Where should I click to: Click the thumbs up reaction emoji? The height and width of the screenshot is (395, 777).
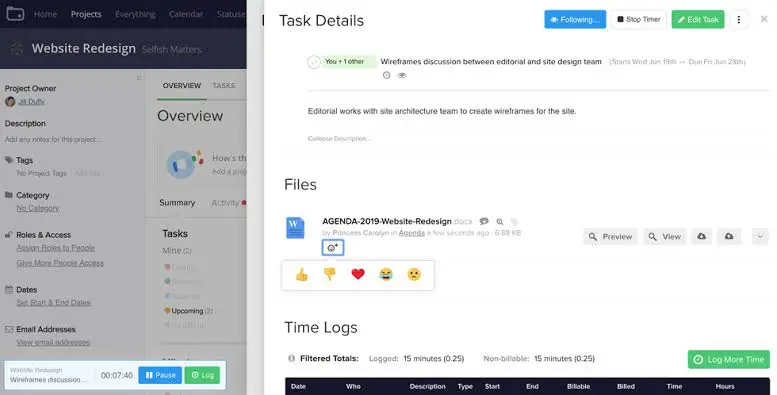[302, 274]
